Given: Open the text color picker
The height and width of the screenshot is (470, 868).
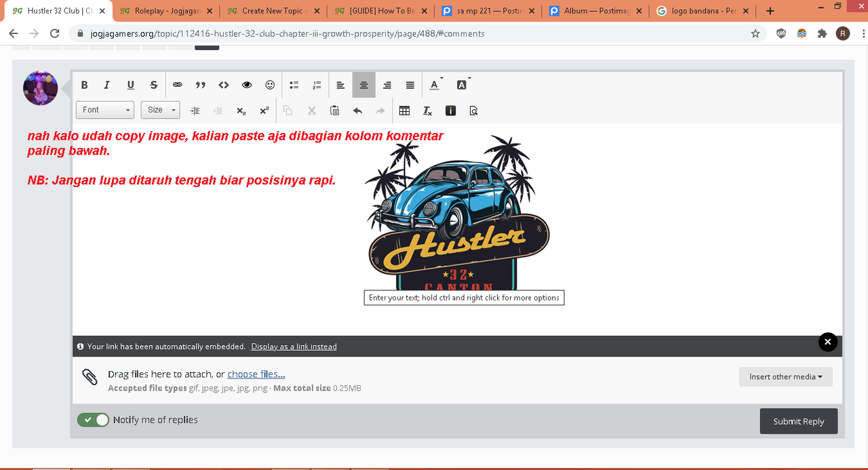Looking at the screenshot, I should coord(436,85).
